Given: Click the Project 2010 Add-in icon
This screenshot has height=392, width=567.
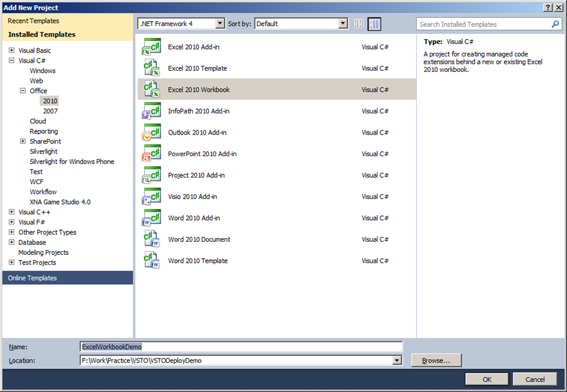Looking at the screenshot, I should click(151, 175).
